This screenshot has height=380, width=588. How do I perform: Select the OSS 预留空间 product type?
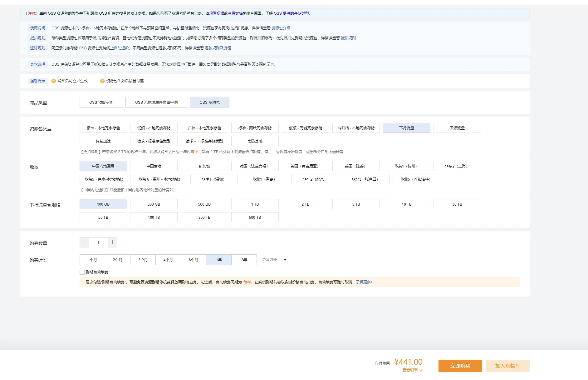tap(101, 102)
